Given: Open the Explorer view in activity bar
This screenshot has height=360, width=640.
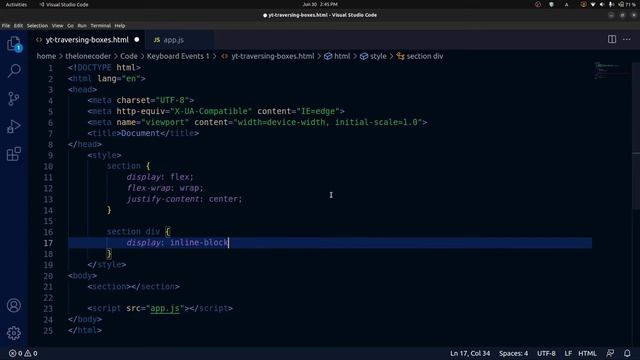Looking at the screenshot, I should (x=14, y=44).
